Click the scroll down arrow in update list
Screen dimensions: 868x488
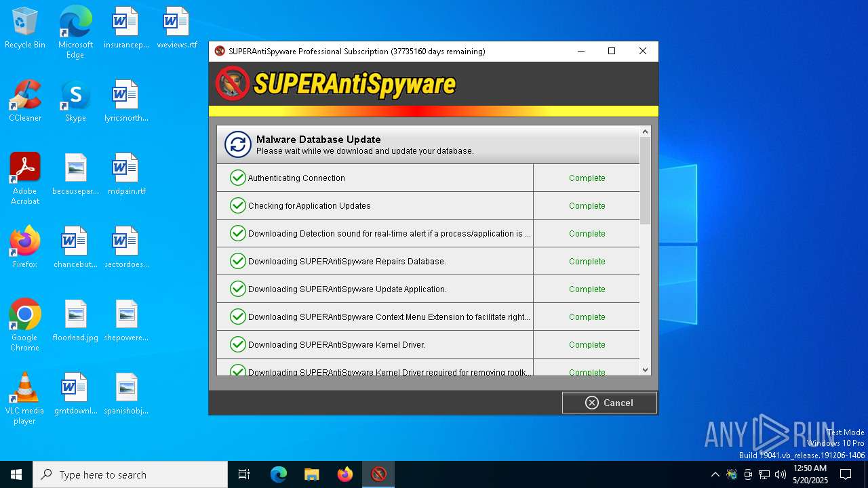pyautogui.click(x=645, y=370)
